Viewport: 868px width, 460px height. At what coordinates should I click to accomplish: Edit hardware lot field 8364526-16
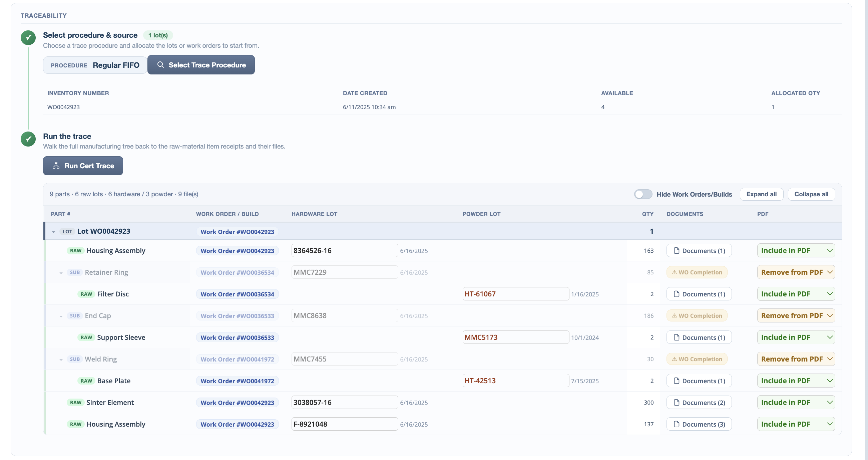pos(344,251)
